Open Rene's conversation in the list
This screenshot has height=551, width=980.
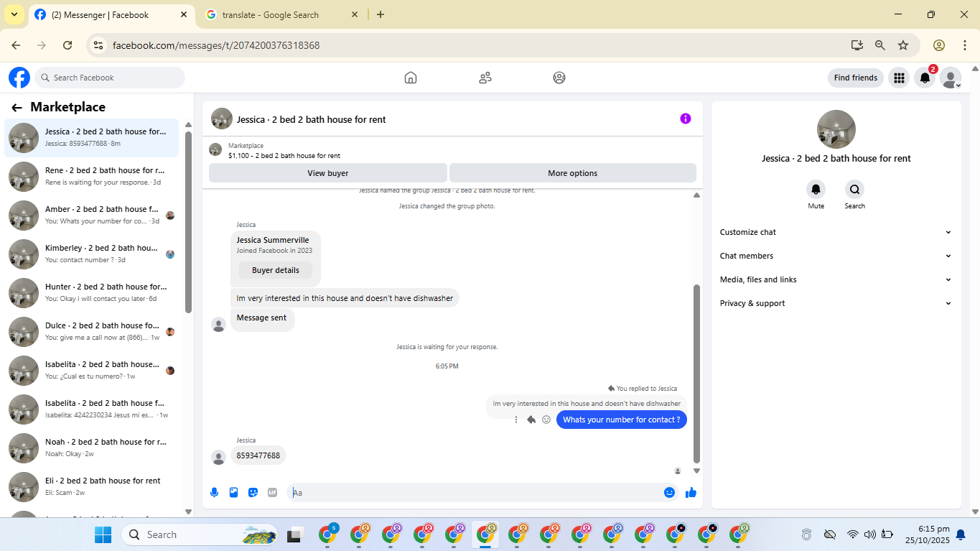point(92,176)
